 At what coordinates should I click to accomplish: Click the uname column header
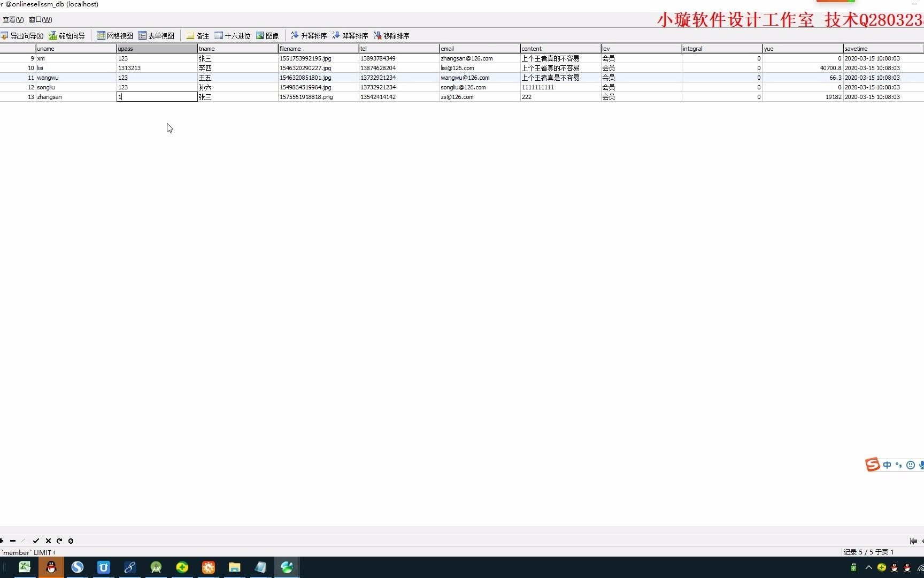(76, 49)
